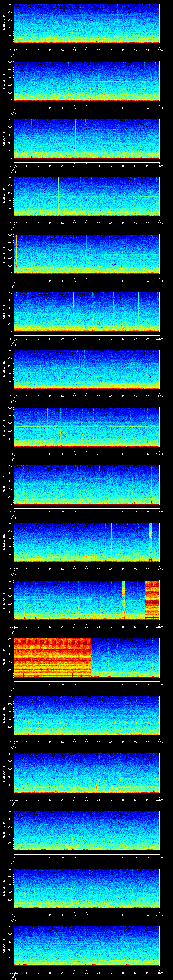173x980 pixels.
Task: Click the spectrogram panel starting at 18:29:00
Action: pyautogui.click(x=87, y=889)
